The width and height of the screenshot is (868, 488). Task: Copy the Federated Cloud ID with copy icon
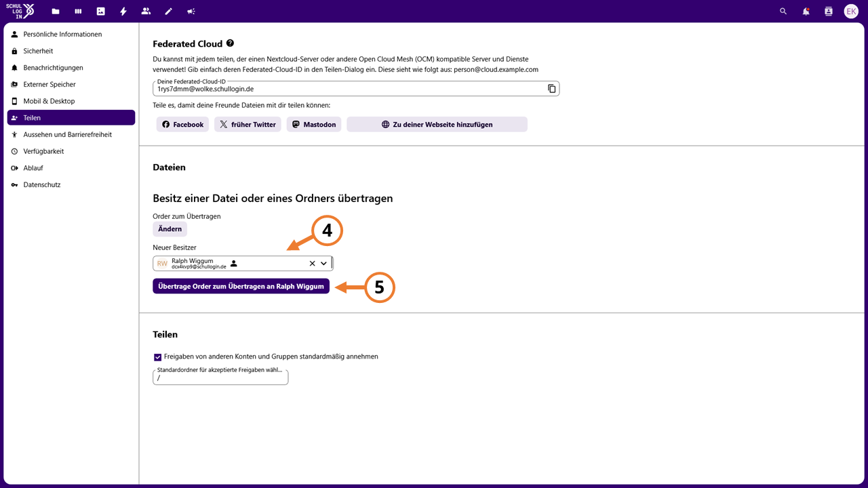[x=552, y=89]
